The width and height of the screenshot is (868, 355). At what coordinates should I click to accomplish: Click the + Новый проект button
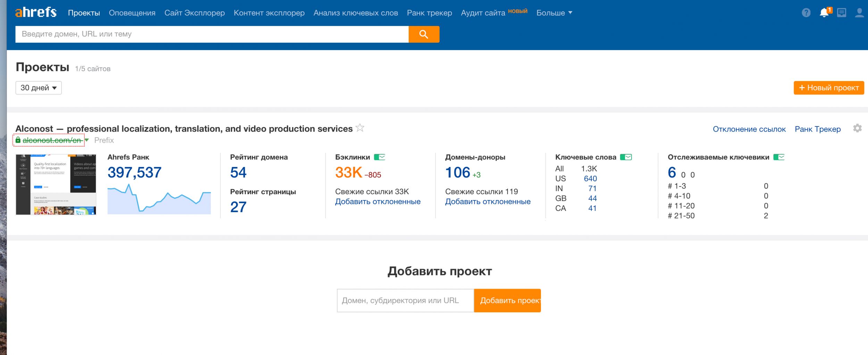[x=829, y=88]
